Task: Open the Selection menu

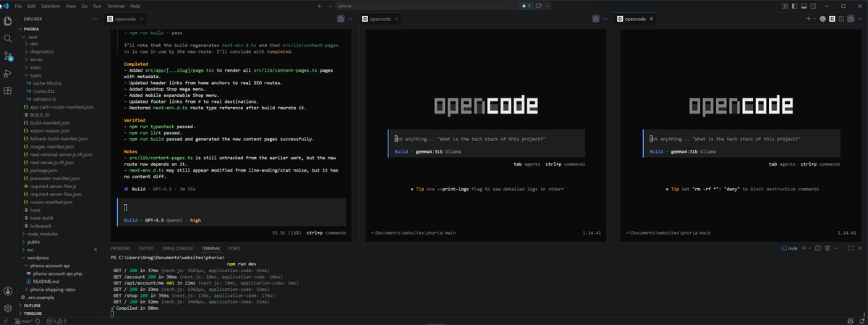Action: [x=51, y=6]
